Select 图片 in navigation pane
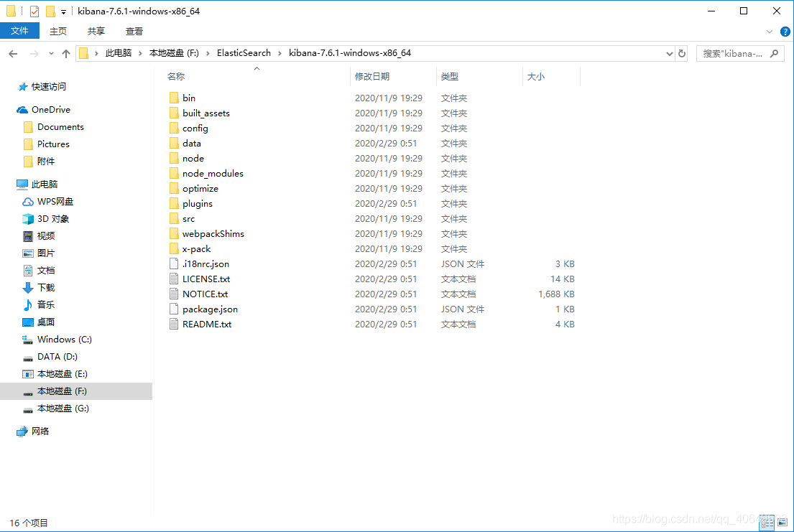 [x=45, y=253]
